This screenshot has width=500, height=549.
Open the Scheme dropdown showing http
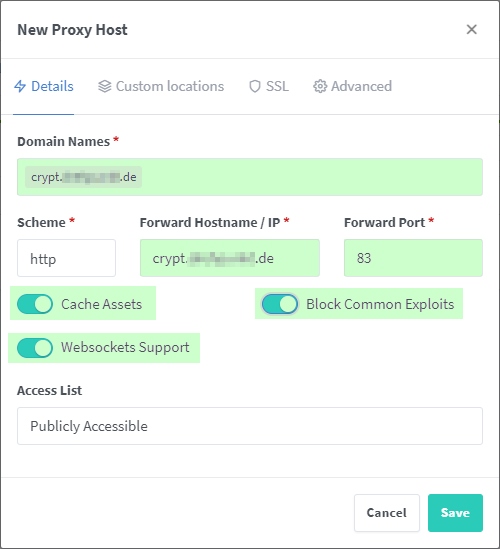point(67,258)
